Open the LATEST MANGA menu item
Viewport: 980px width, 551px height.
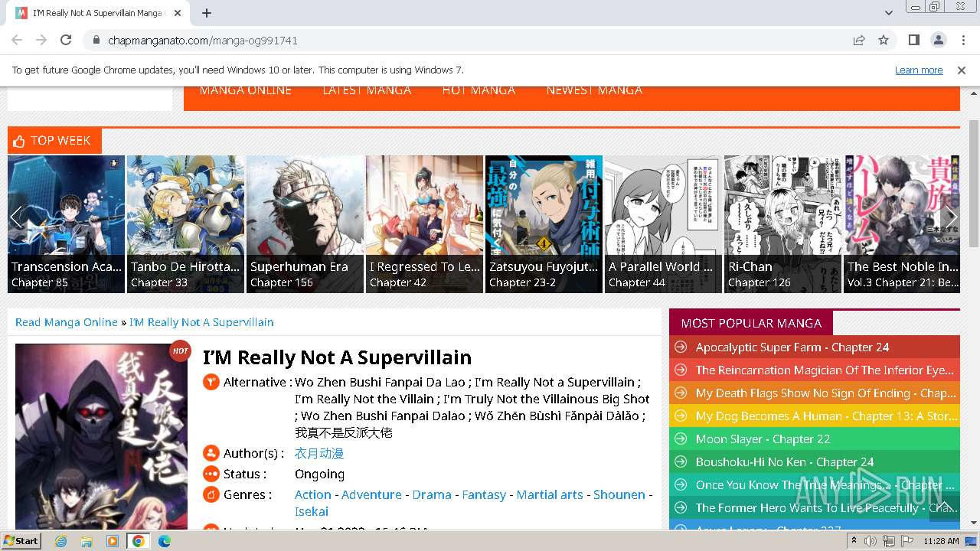pyautogui.click(x=367, y=90)
